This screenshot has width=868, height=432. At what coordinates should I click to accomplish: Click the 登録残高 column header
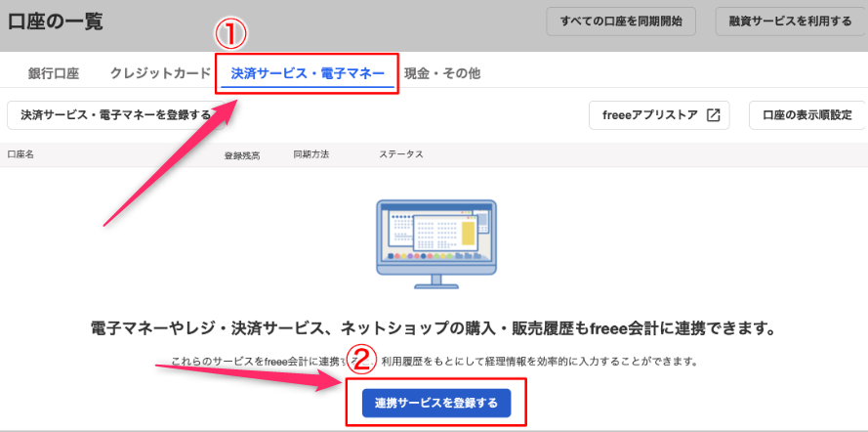tap(241, 155)
